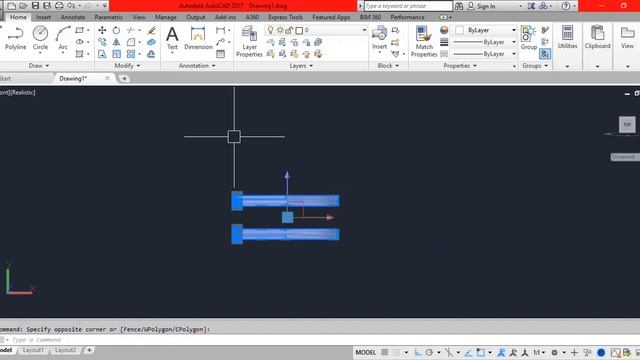Activate the Scale tool

pyautogui.click(x=116, y=54)
